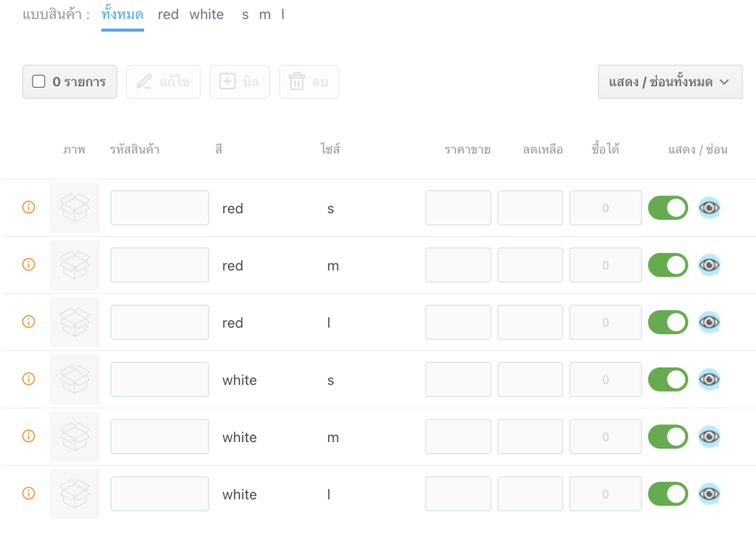Image resolution: width=756 pixels, height=535 pixels.
Task: Filter variants by 'white' tab
Action: pos(207,15)
